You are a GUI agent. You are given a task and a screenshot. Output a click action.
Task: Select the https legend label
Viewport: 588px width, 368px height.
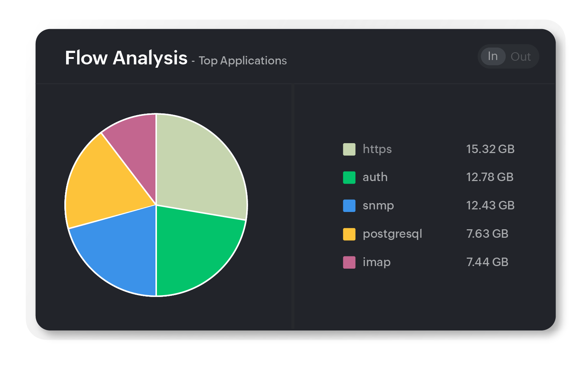click(377, 149)
